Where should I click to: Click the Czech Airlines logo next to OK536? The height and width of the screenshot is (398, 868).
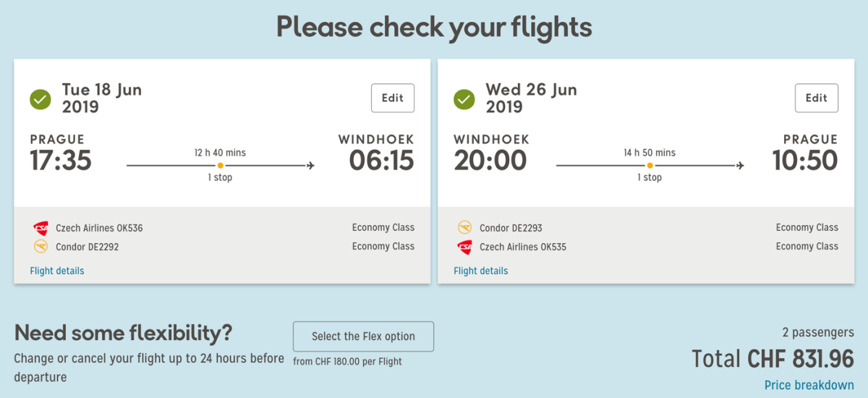pyautogui.click(x=41, y=228)
